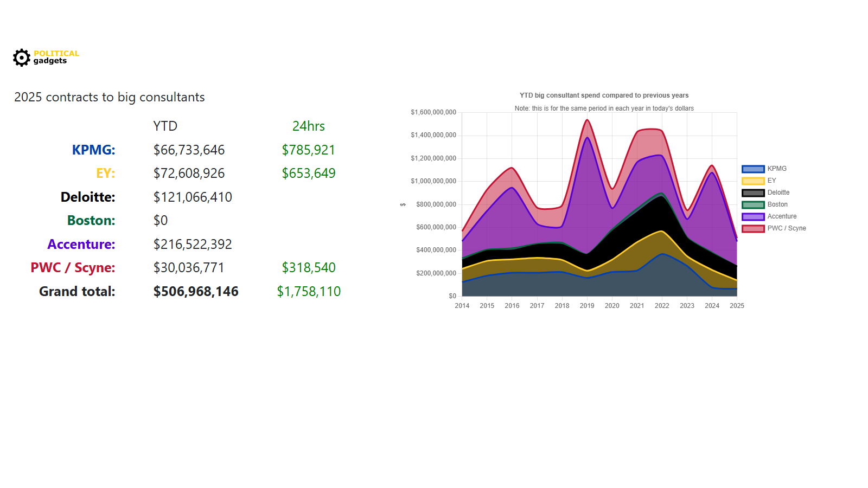
Task: Toggle the EY legend color swatch
Action: pyautogui.click(x=753, y=181)
